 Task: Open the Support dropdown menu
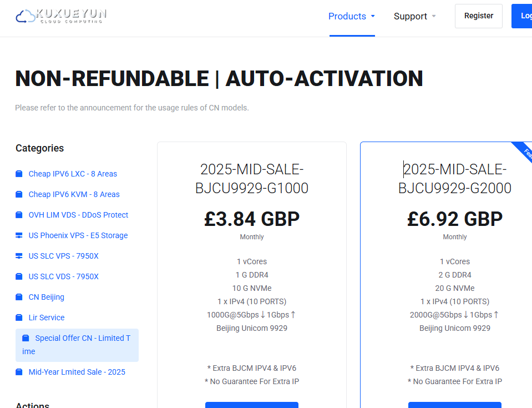(x=411, y=16)
